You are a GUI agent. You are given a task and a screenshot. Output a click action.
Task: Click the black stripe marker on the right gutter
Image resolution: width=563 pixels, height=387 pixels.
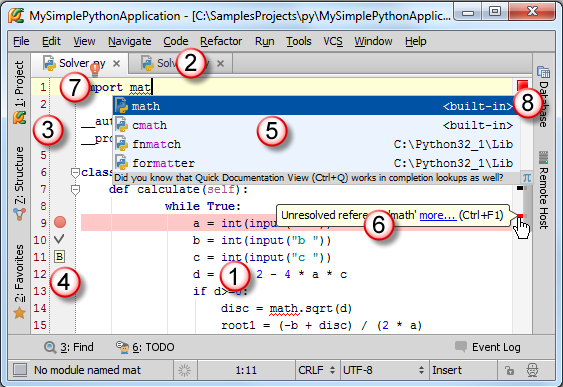[x=521, y=188]
